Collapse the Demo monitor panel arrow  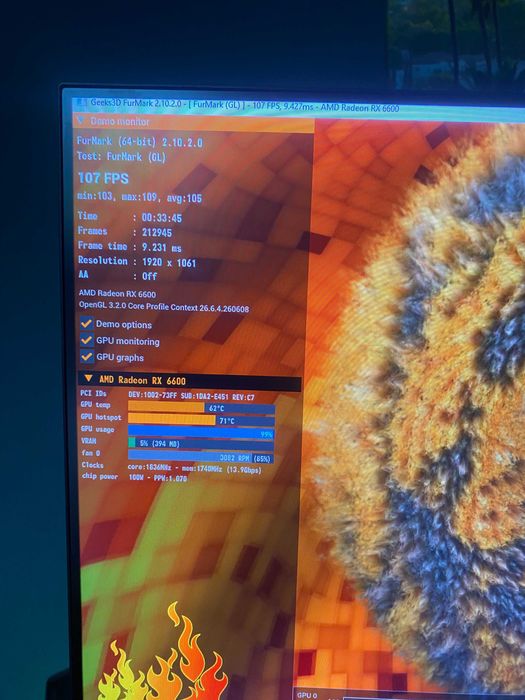81,120
